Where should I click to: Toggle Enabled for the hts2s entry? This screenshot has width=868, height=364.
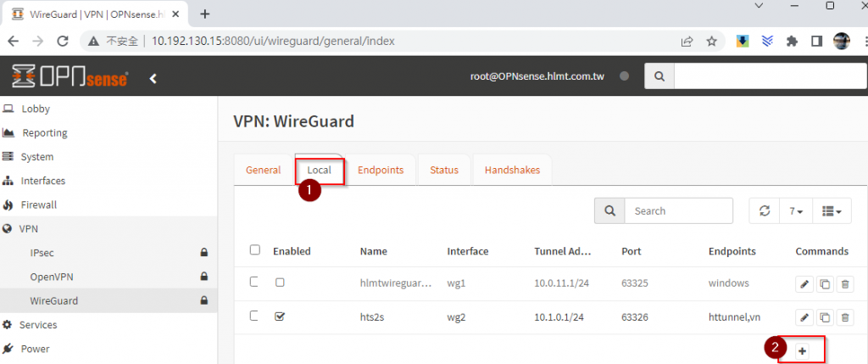[280, 316]
